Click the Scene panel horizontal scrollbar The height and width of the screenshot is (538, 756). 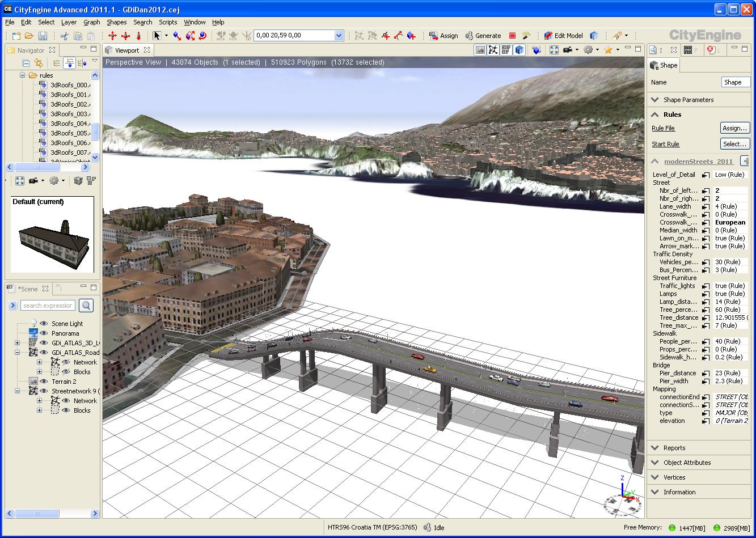pyautogui.click(x=53, y=513)
